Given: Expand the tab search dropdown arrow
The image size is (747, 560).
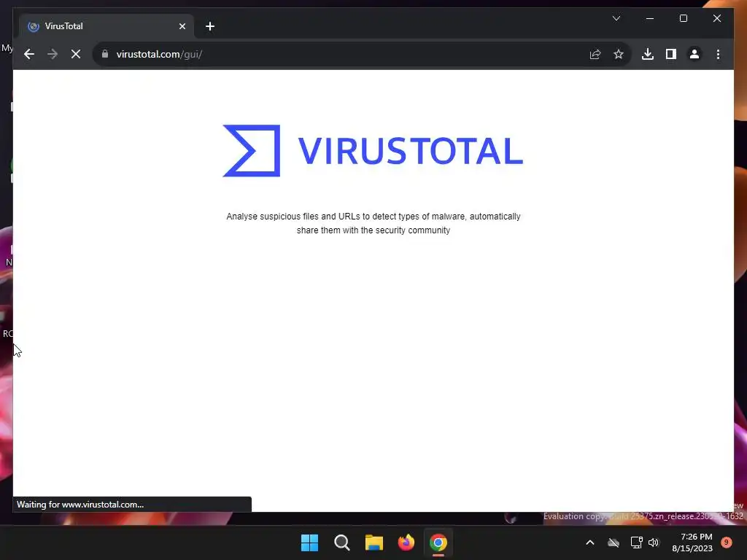Looking at the screenshot, I should 616,18.
